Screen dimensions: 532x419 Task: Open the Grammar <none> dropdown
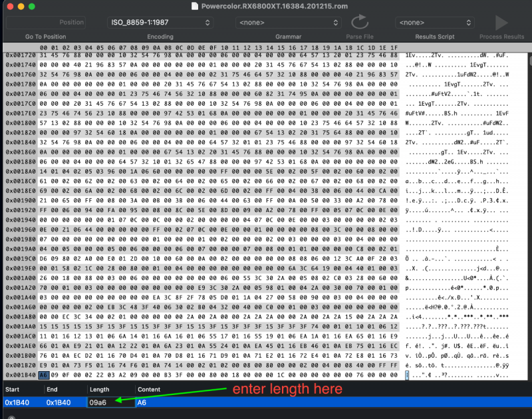289,23
